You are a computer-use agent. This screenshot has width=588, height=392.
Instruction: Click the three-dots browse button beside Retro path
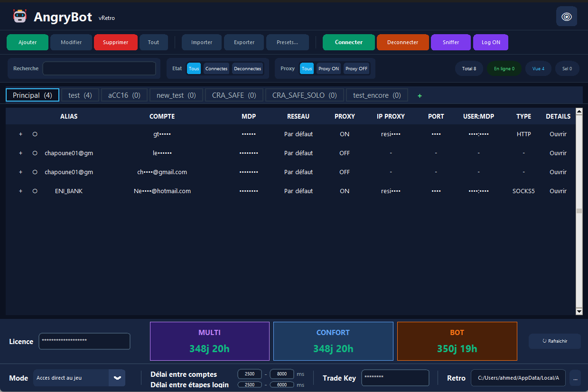[575, 378]
